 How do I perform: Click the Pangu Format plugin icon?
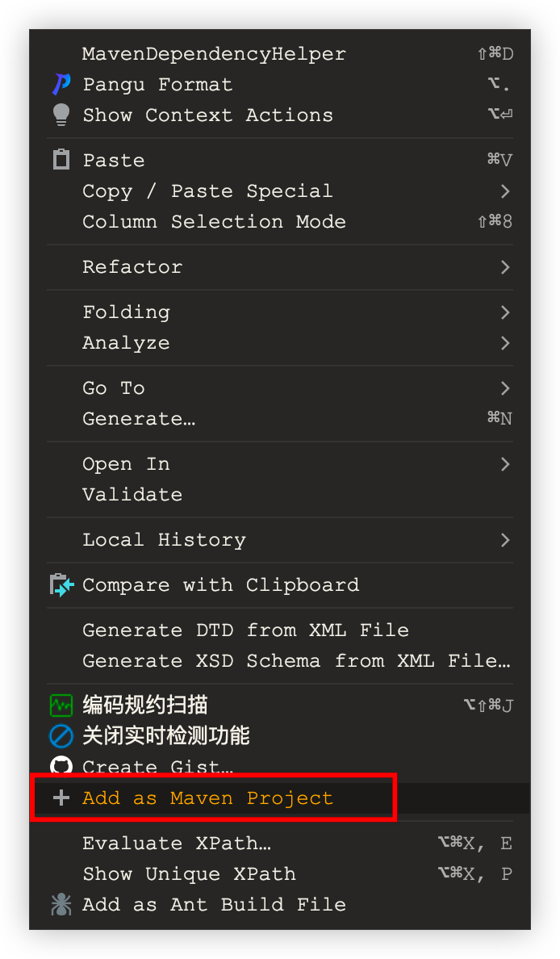(x=61, y=85)
